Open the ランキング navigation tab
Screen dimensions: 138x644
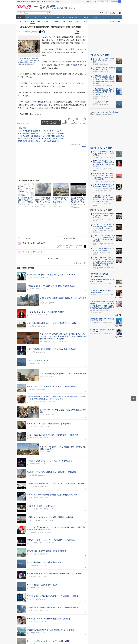coord(86,17)
